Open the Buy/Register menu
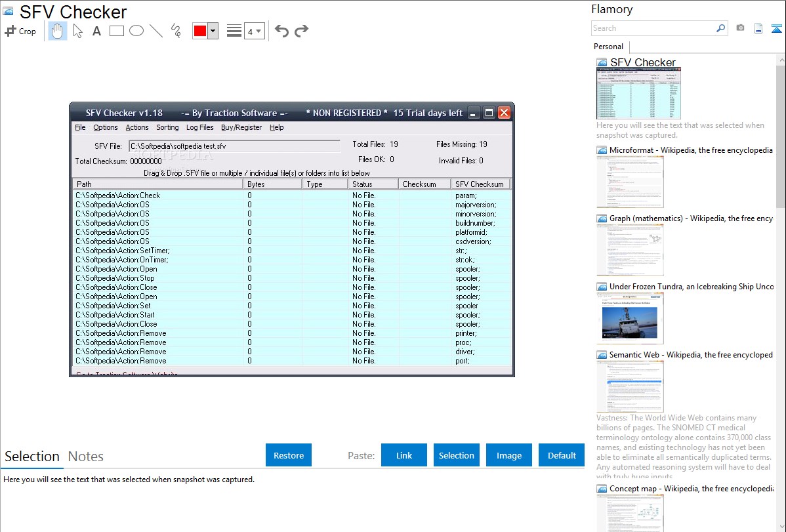The height and width of the screenshot is (532, 786). (241, 127)
